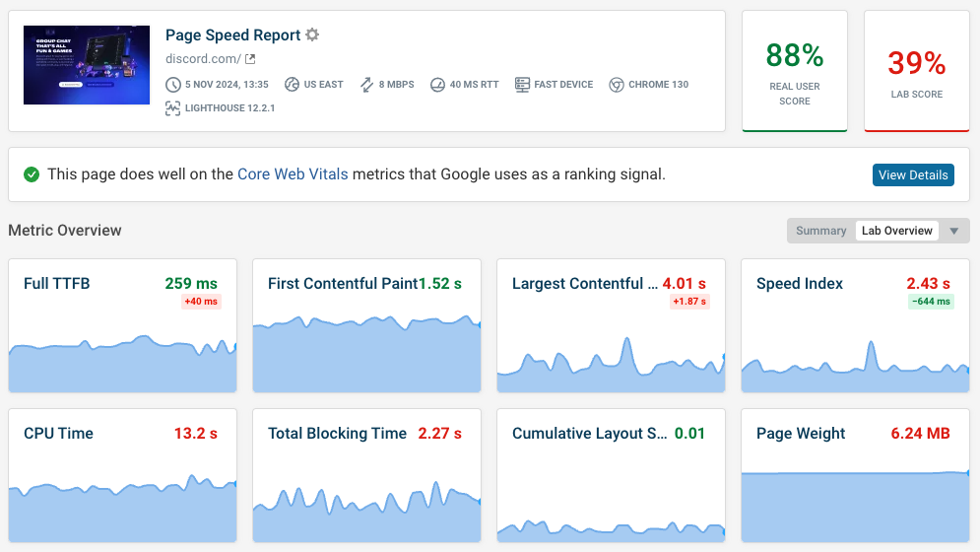Click the Metric Overview heading

[x=65, y=231]
